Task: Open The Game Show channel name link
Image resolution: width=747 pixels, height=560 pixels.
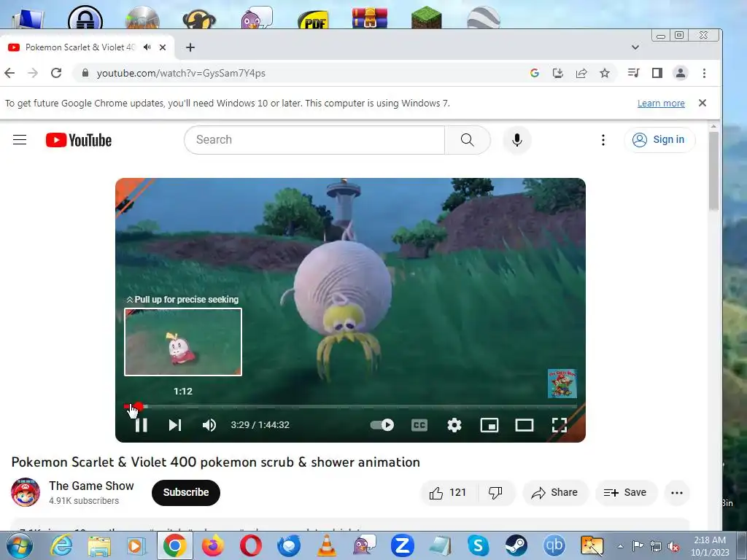Action: coord(91,486)
